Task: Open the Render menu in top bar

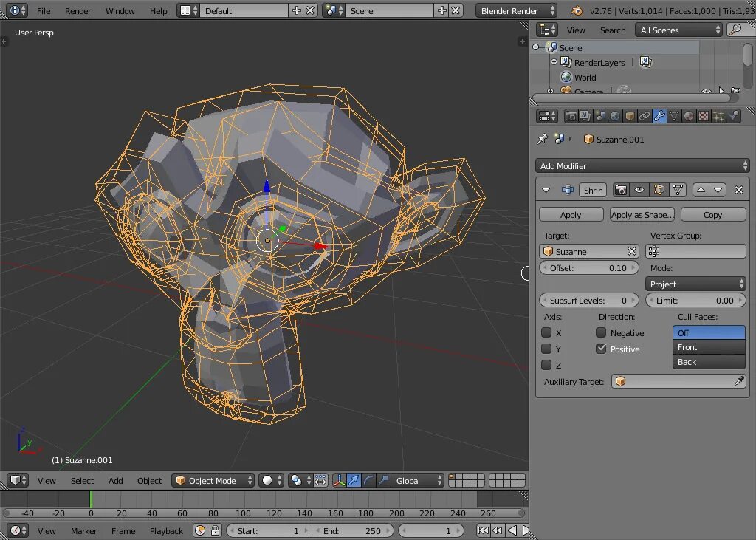Action: pos(78,11)
